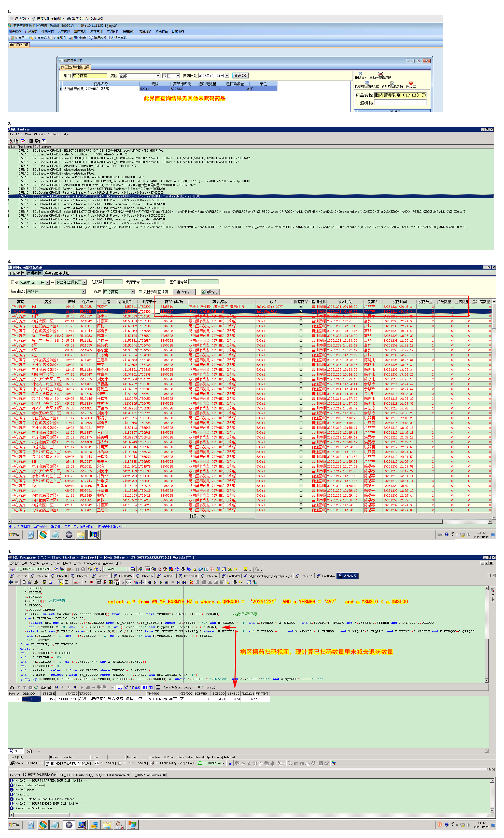Click the 删除 (delete) X icon
The image size is (504, 838).
coord(360,73)
